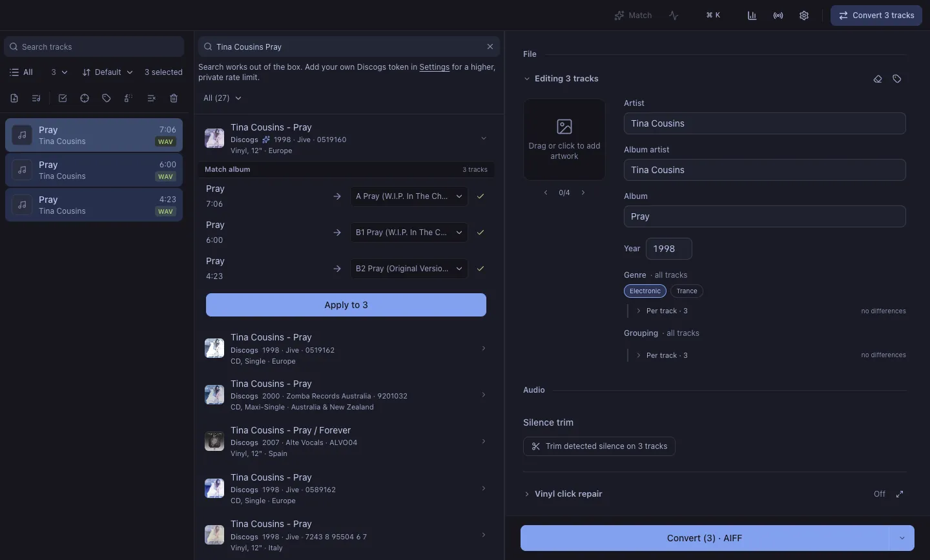Click the playlist music note icon

36,98
